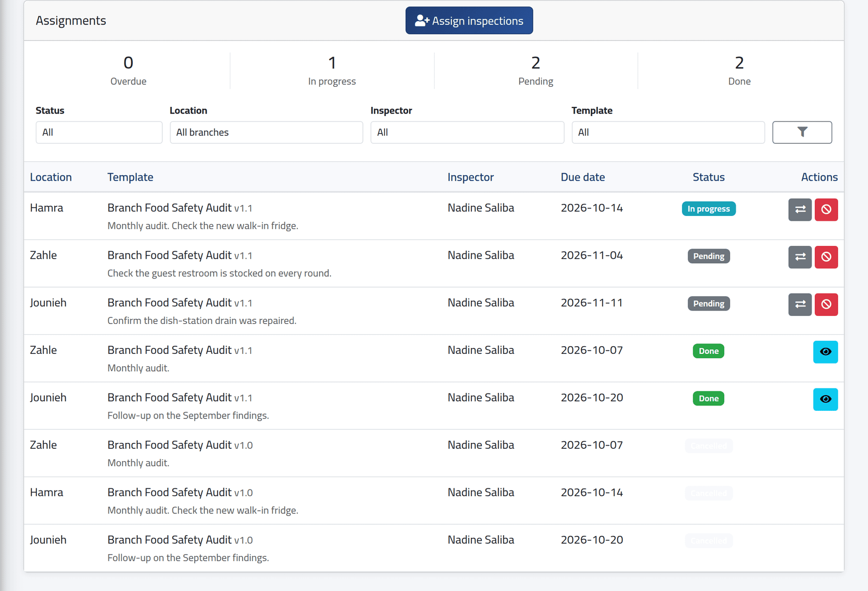Image resolution: width=868 pixels, height=591 pixels.
Task: Cancel the Jounieh 2026-11-11 assignment
Action: tap(826, 304)
